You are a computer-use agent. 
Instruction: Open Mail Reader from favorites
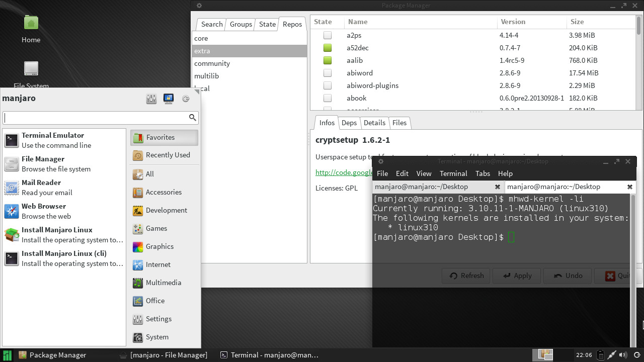pos(64,188)
